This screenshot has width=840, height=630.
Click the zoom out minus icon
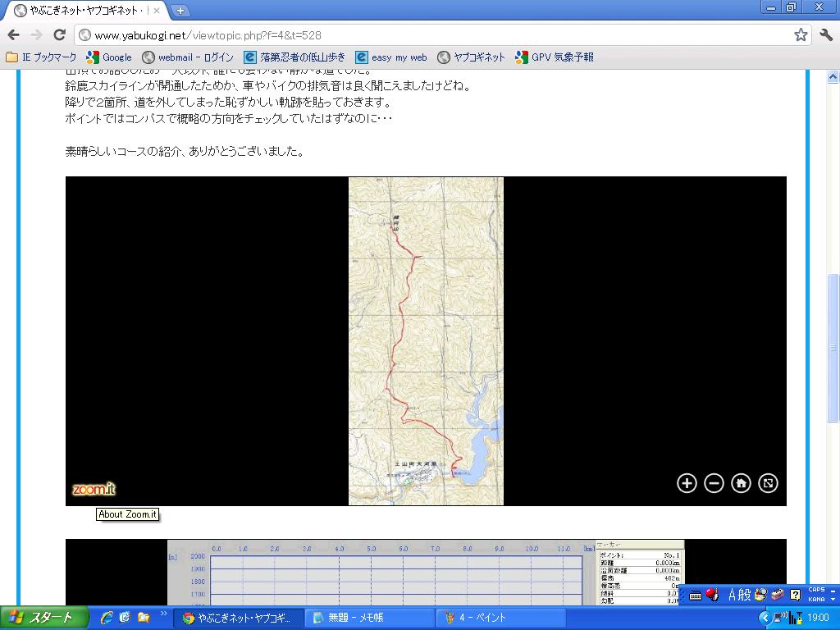pos(714,483)
